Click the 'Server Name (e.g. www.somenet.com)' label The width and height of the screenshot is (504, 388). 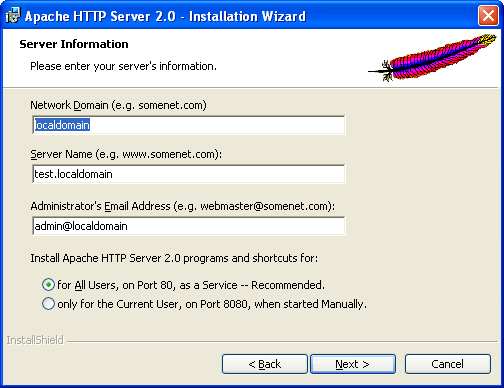126,154
